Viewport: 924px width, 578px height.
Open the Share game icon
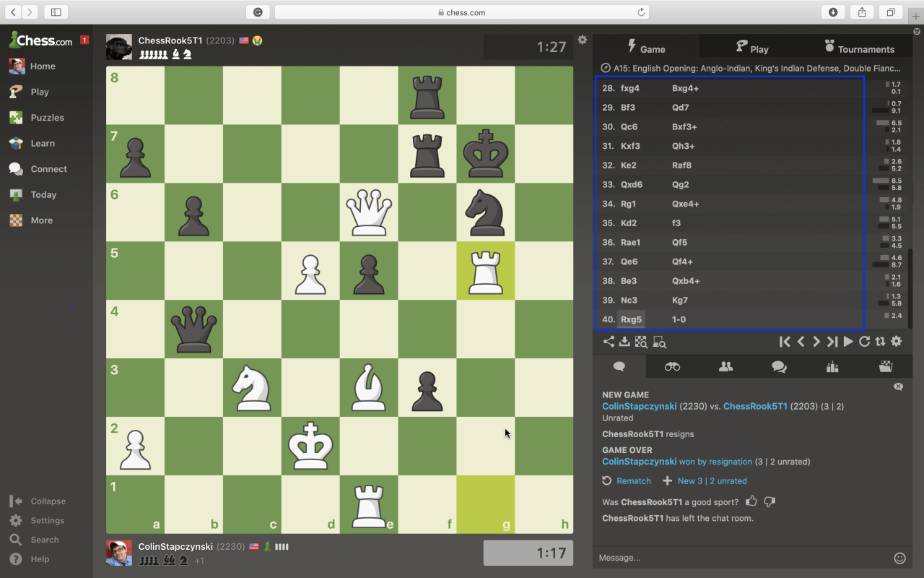(x=609, y=342)
